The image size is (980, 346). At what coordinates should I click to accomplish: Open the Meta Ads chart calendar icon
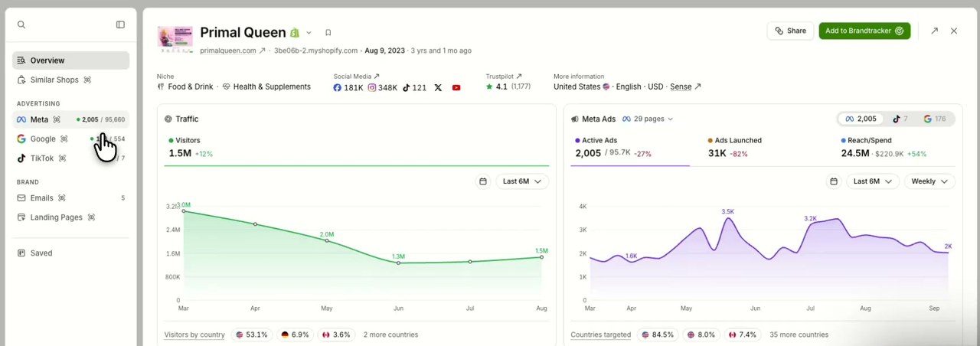click(x=834, y=181)
